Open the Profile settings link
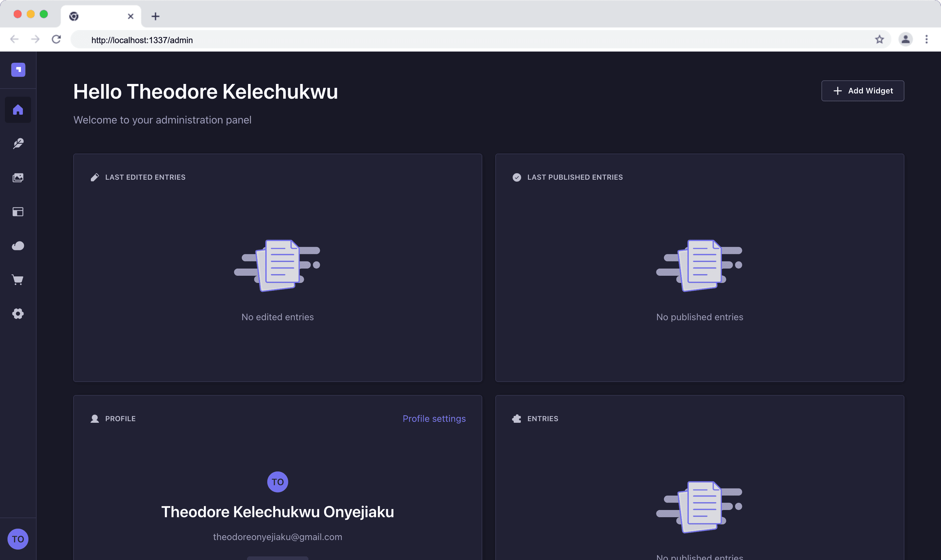941x560 pixels. 434,419
